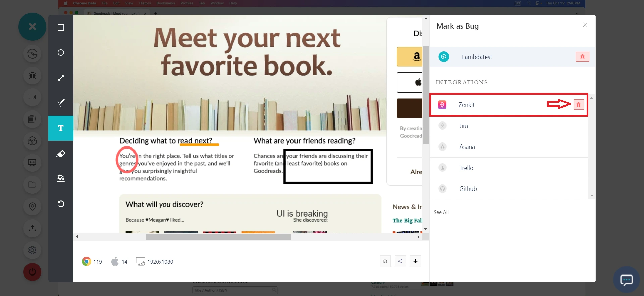Screen dimensions: 644x296
Task: Choose Github from the integrations list
Action: [x=468, y=189]
